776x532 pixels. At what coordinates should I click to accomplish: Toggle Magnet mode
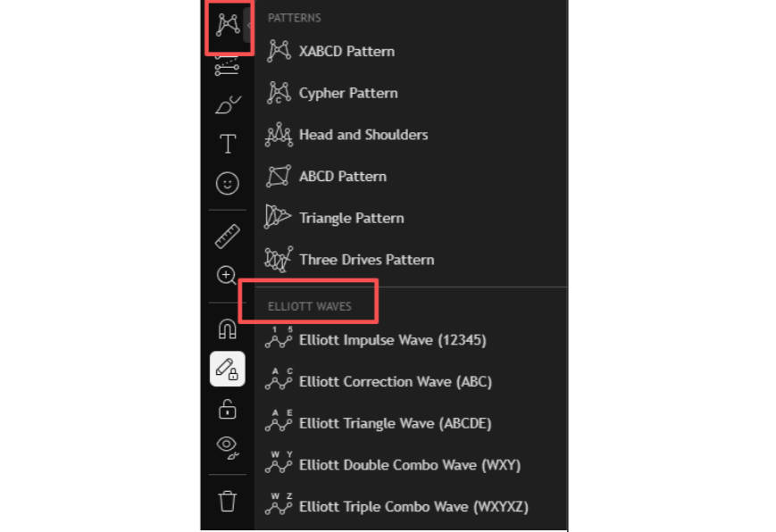[228, 328]
